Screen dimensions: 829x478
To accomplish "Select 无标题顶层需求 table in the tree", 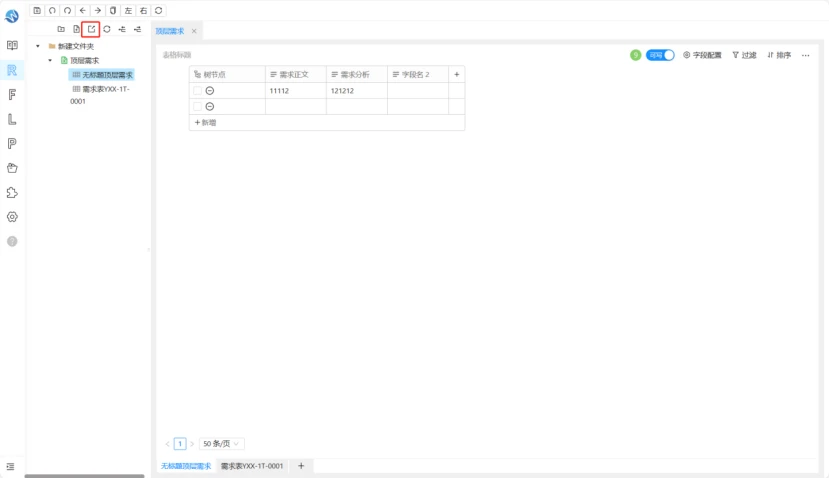I will tap(107, 75).
